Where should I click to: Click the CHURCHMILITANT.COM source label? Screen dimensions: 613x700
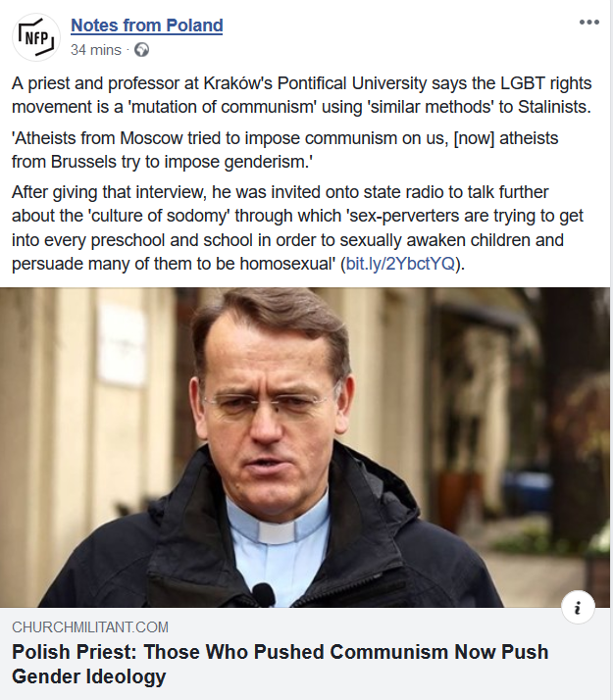(x=90, y=627)
